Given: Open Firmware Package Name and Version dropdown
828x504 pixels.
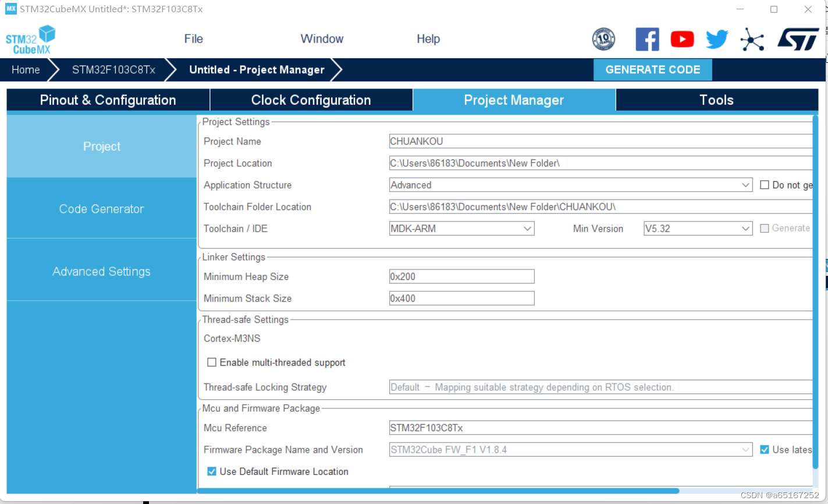Looking at the screenshot, I should (x=571, y=449).
